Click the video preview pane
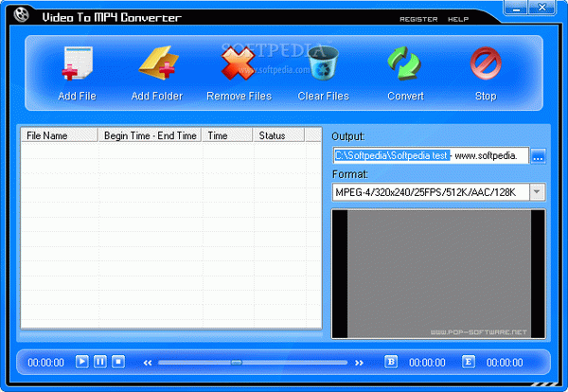This screenshot has width=568, height=392. tap(438, 274)
